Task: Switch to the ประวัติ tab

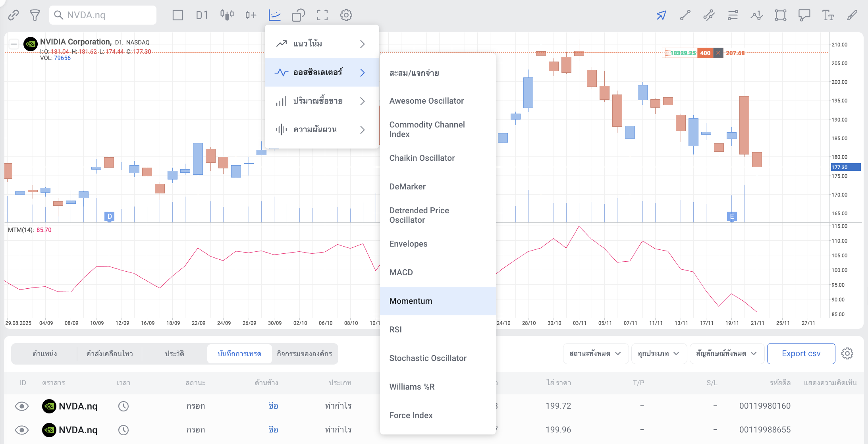Action: (174, 353)
